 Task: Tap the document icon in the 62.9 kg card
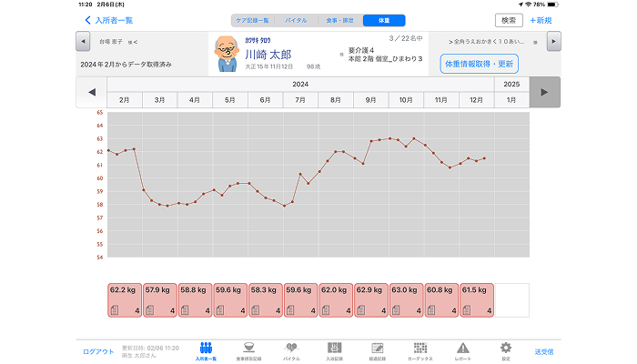360,310
